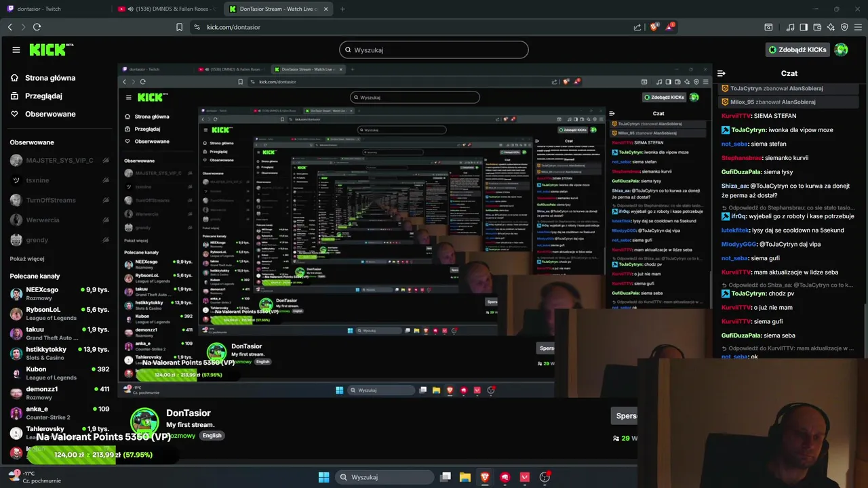Open the tab search icon in toolbar

tap(768, 27)
